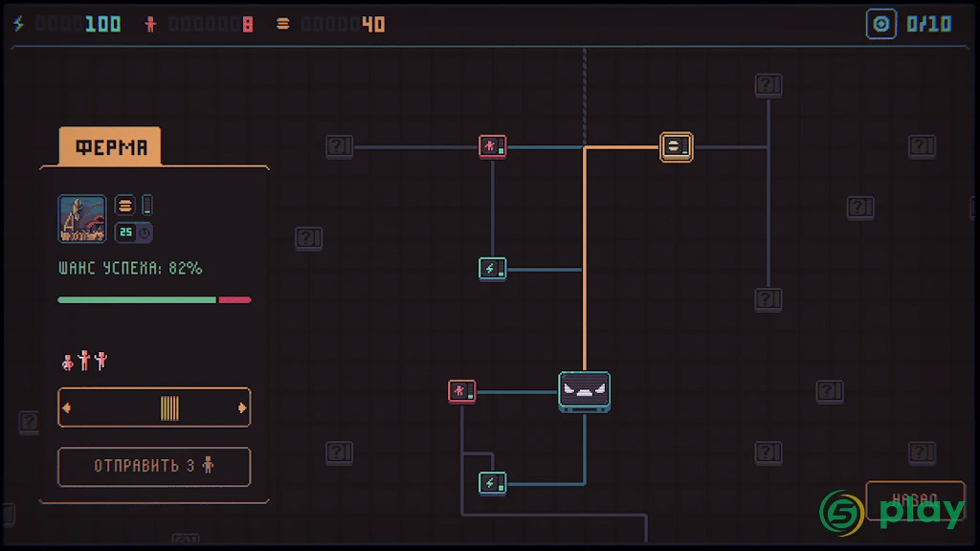The image size is (980, 551).
Task: Select the central base node on the map
Action: 585,391
